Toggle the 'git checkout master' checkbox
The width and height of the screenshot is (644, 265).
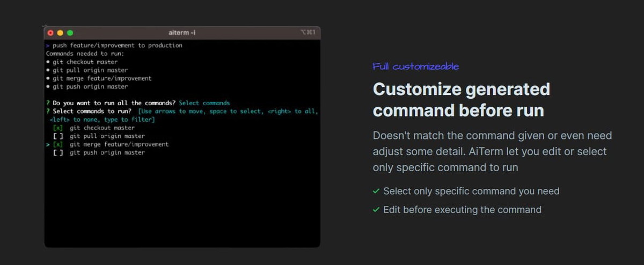(x=58, y=128)
